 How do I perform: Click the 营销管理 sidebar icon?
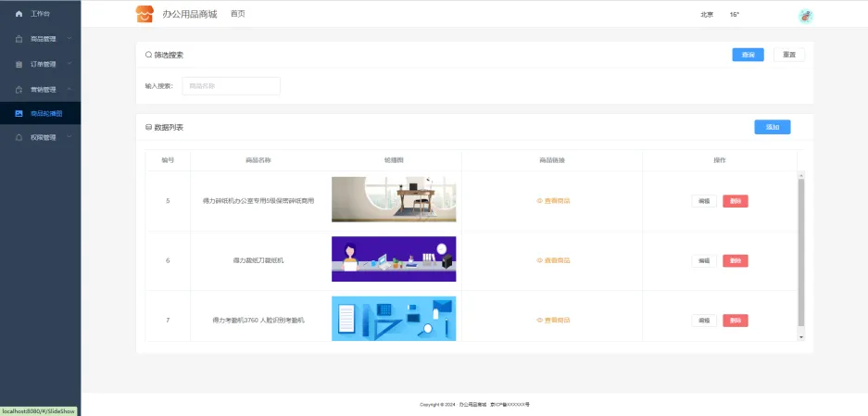tap(19, 89)
